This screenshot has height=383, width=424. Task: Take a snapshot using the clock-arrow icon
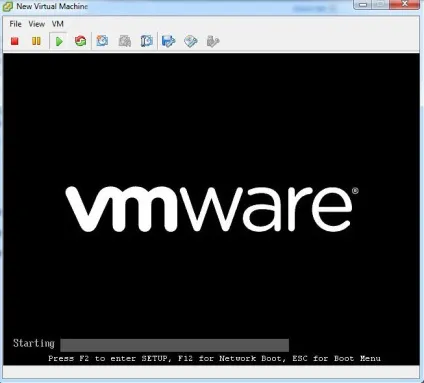[102, 41]
